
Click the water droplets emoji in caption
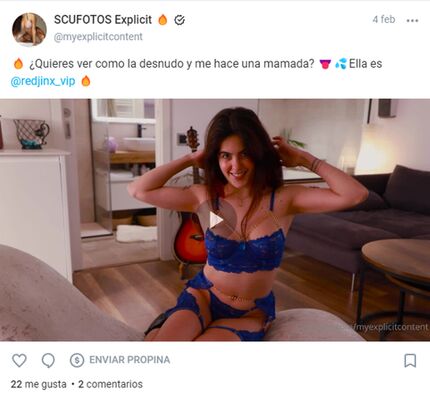coord(341,63)
